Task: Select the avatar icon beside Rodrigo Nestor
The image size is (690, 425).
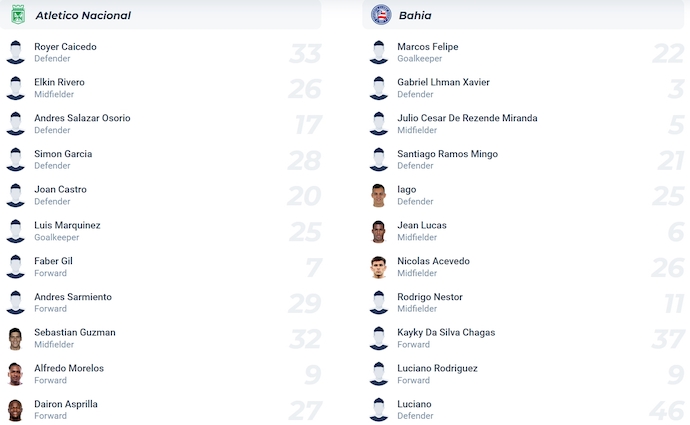Action: [378, 303]
